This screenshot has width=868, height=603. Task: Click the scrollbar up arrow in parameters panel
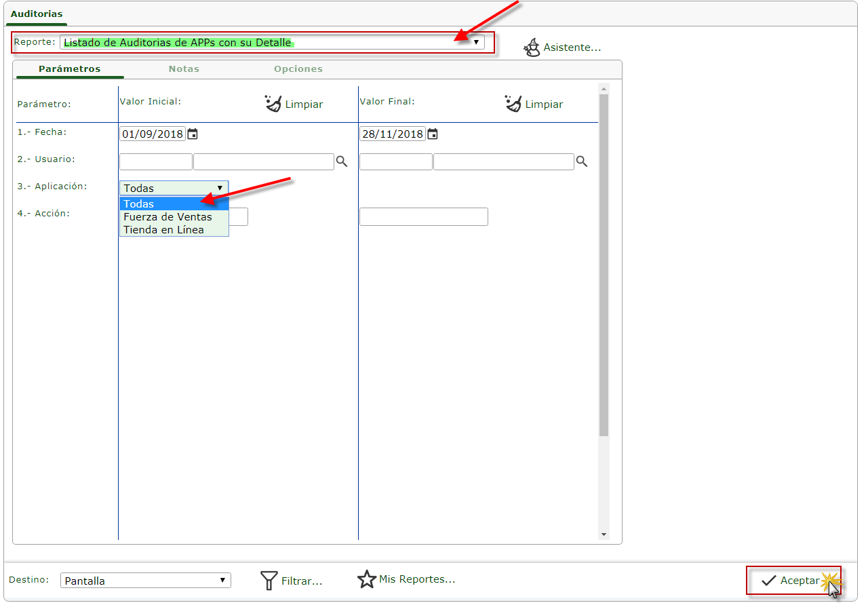[604, 88]
